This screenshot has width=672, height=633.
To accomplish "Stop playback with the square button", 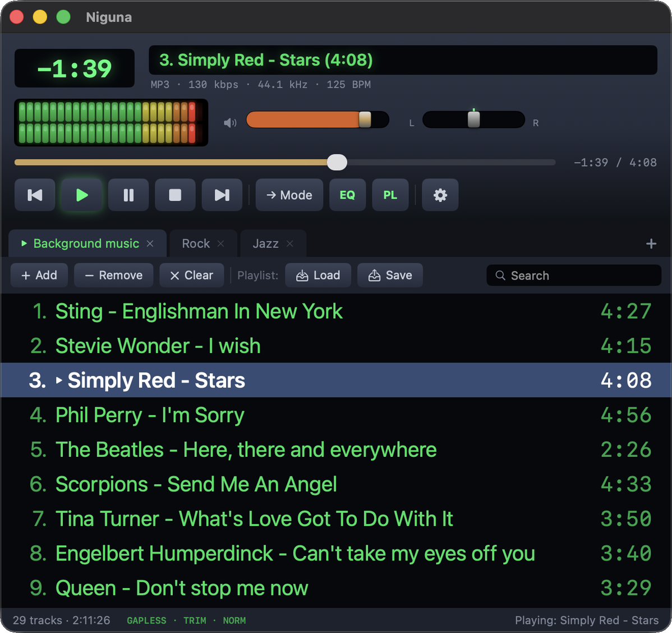I will point(175,195).
